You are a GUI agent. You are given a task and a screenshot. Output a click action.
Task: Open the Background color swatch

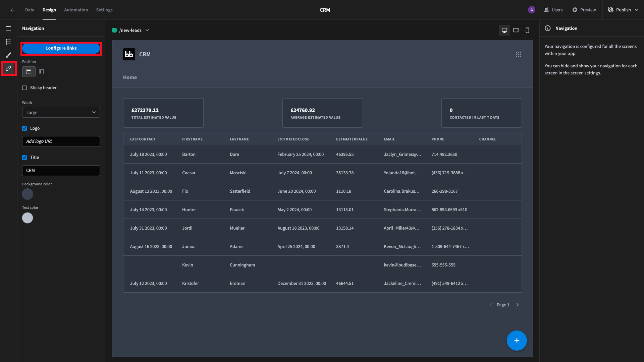[x=28, y=194]
